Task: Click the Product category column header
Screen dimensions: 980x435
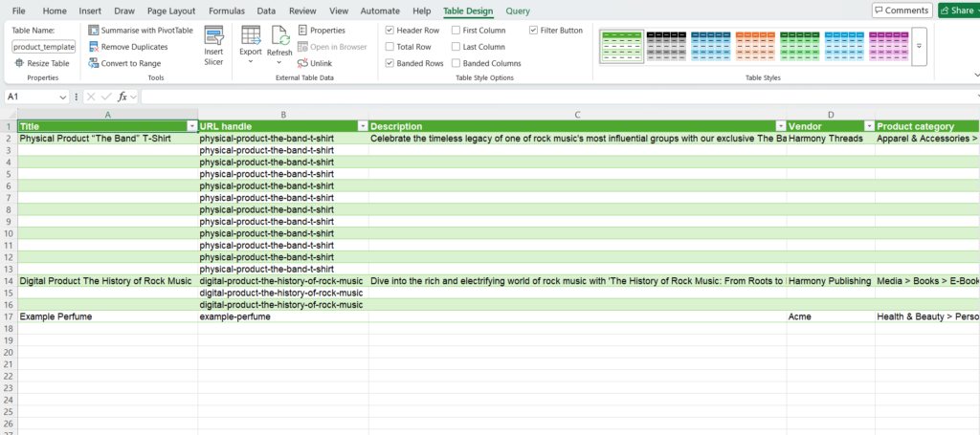Action: tap(927, 126)
